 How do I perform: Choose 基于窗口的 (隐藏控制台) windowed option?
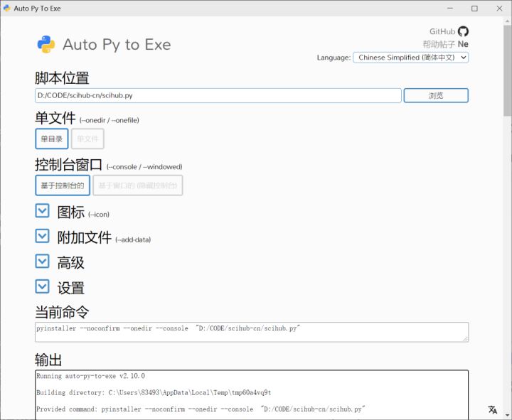[x=137, y=185]
